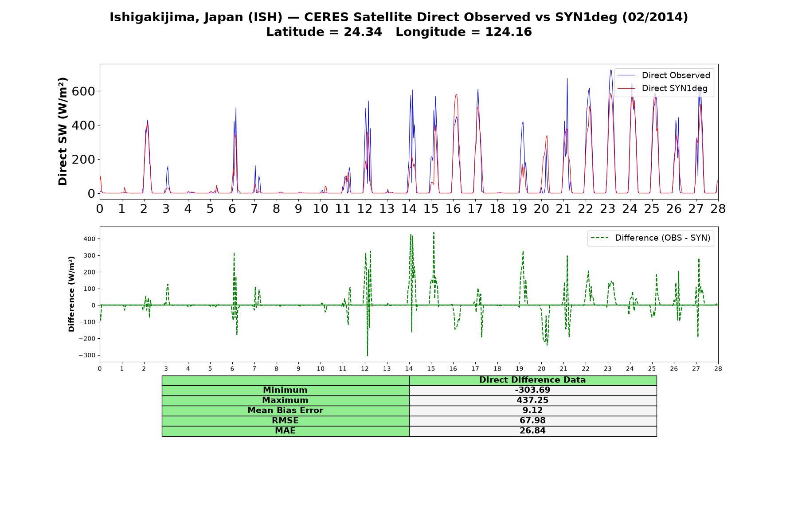Image resolution: width=798 pixels, height=532 pixels.
Task: Click the MAE value 26.84 cell
Action: tap(532, 431)
